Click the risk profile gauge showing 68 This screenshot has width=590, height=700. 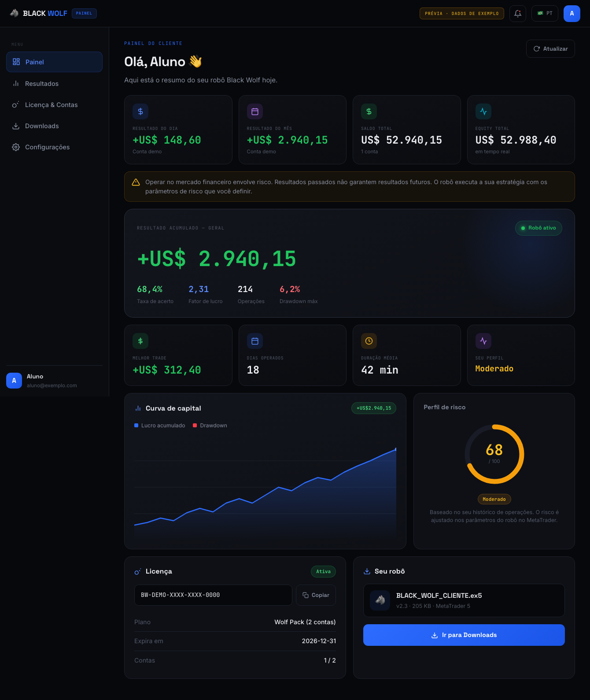point(494,454)
